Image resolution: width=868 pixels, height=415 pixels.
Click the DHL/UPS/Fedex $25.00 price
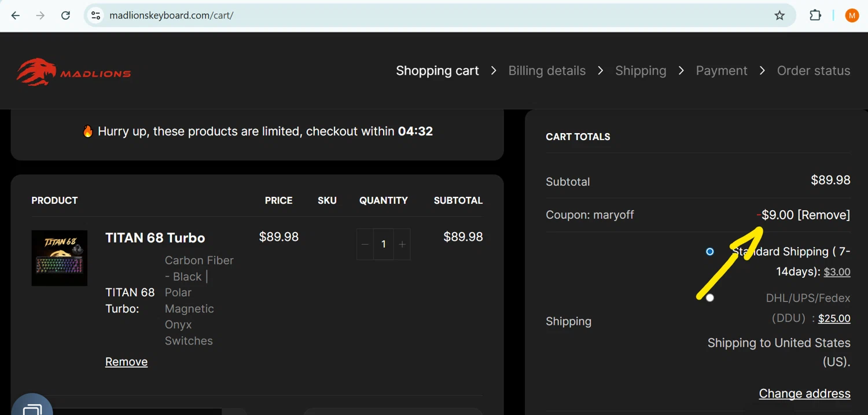[x=834, y=318]
